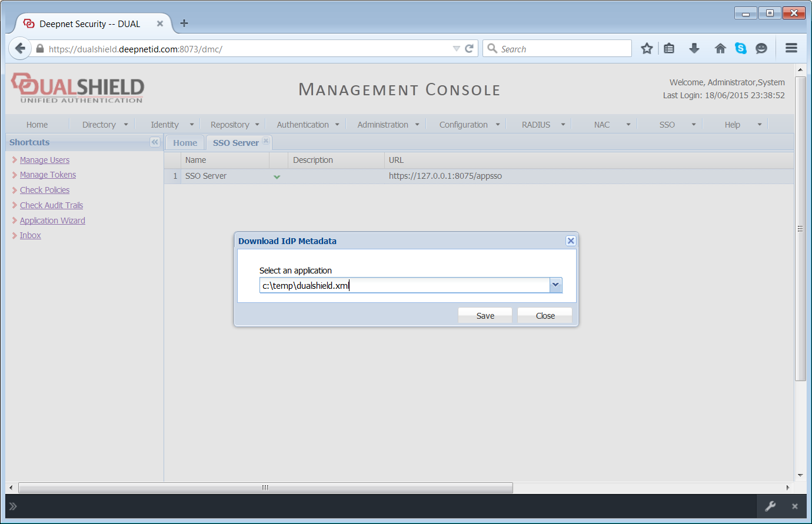Collapse the Shortcuts panel

pyautogui.click(x=155, y=142)
